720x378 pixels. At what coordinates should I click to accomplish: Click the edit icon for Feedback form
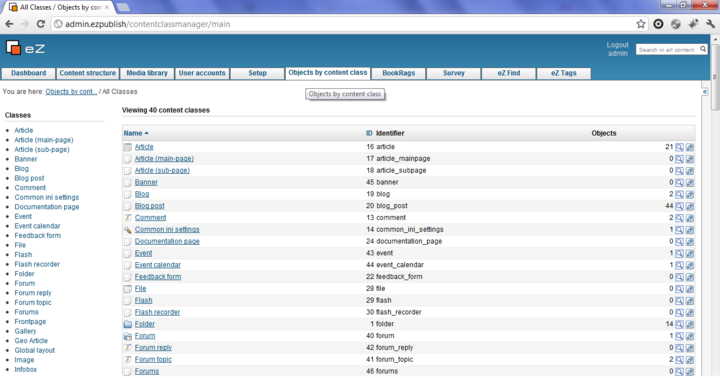tap(690, 277)
